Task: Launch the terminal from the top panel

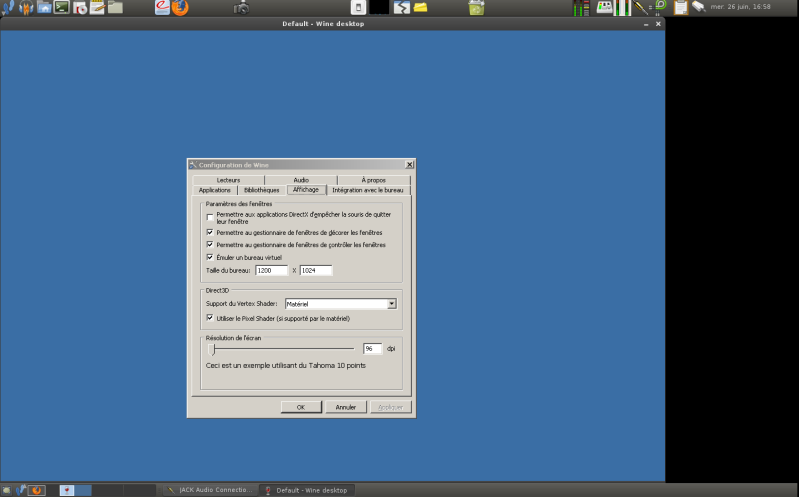Action: point(62,7)
